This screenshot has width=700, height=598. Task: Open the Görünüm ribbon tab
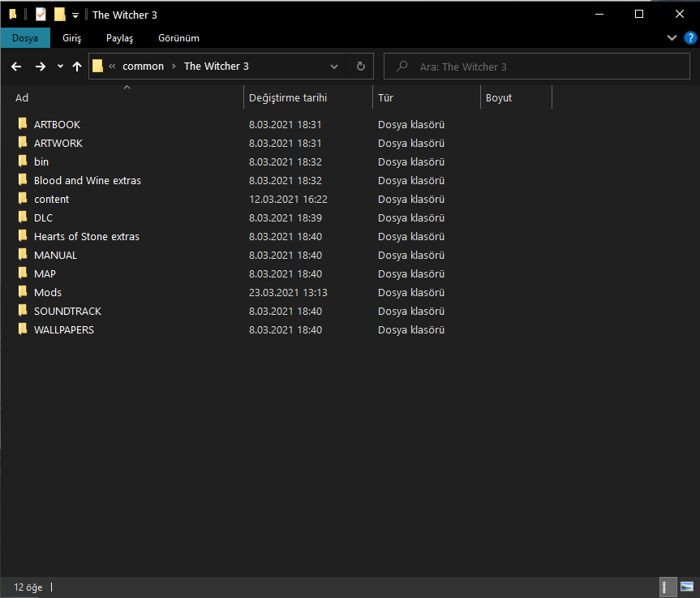click(x=178, y=38)
